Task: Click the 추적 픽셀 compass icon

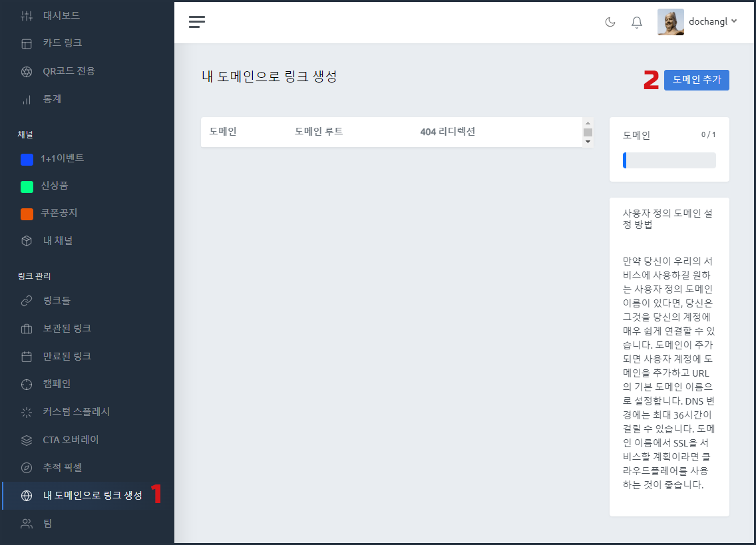Action: point(27,468)
